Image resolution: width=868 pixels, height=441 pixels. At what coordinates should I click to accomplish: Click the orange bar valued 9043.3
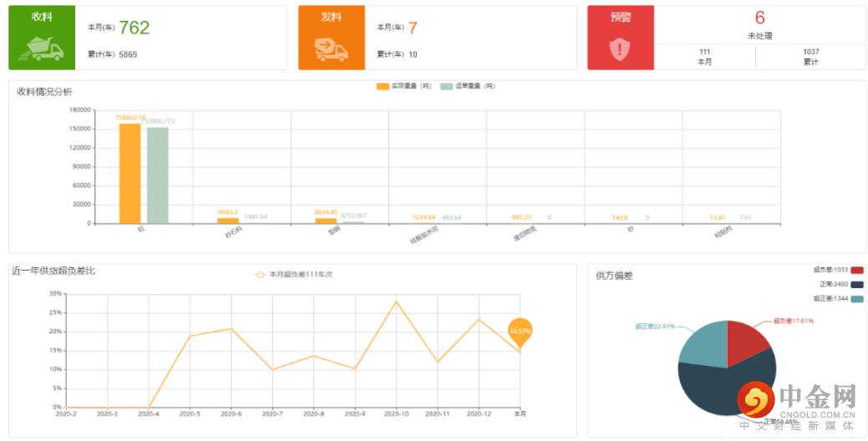(228, 220)
